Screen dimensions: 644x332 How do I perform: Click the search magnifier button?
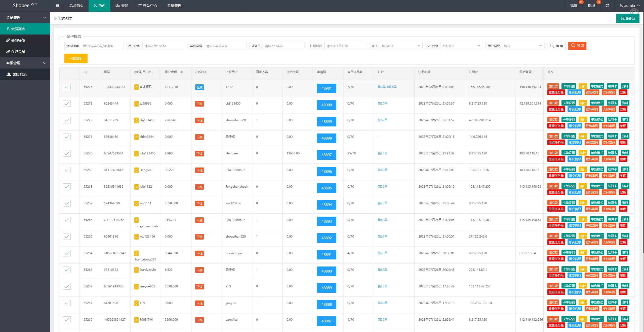pos(556,46)
